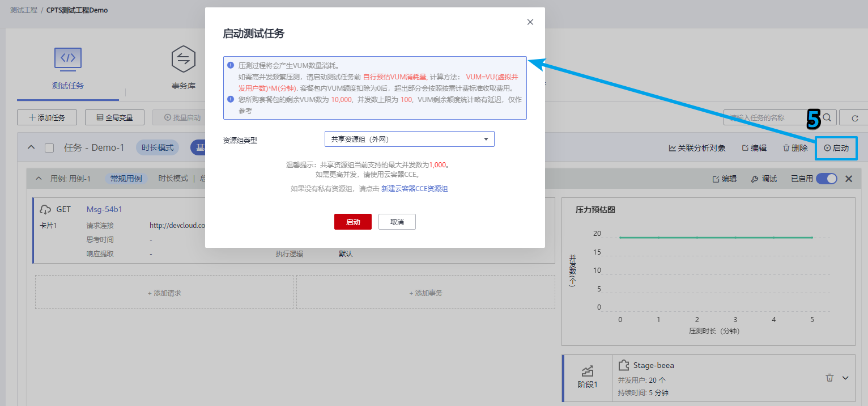Image resolution: width=868 pixels, height=406 pixels.
Task: Collapse the 用例: 用例-1 row chevron
Action: pos(39,179)
